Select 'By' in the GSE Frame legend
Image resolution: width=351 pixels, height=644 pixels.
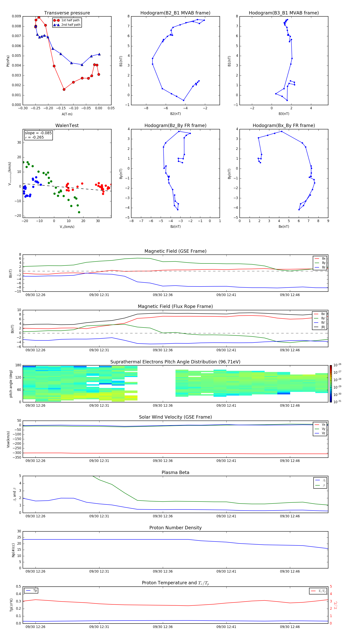320,263
